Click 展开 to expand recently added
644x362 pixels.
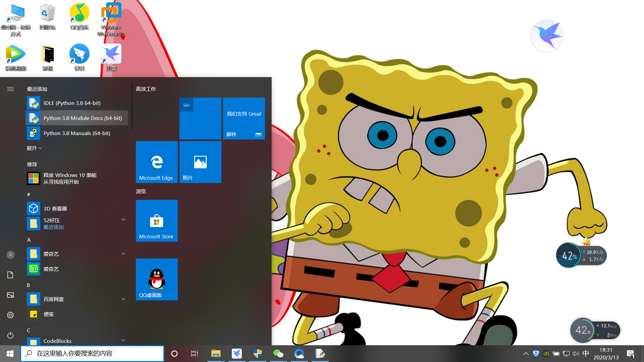(34, 148)
